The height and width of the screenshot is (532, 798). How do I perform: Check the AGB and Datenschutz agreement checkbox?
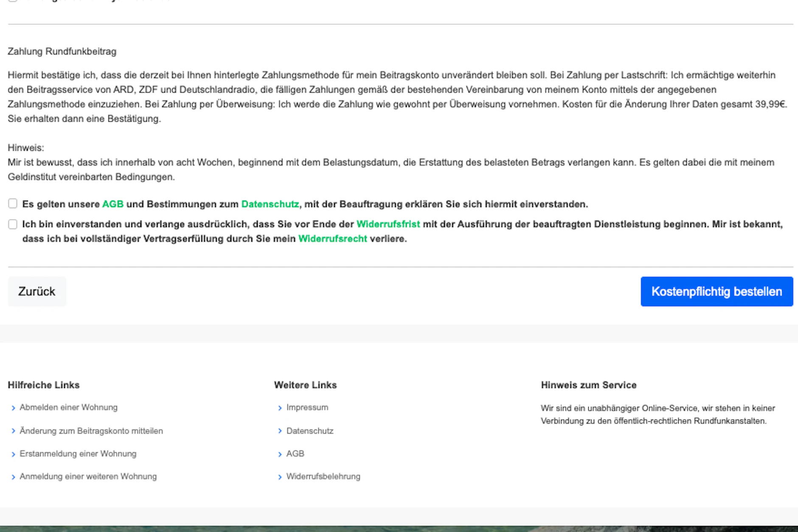tap(13, 204)
